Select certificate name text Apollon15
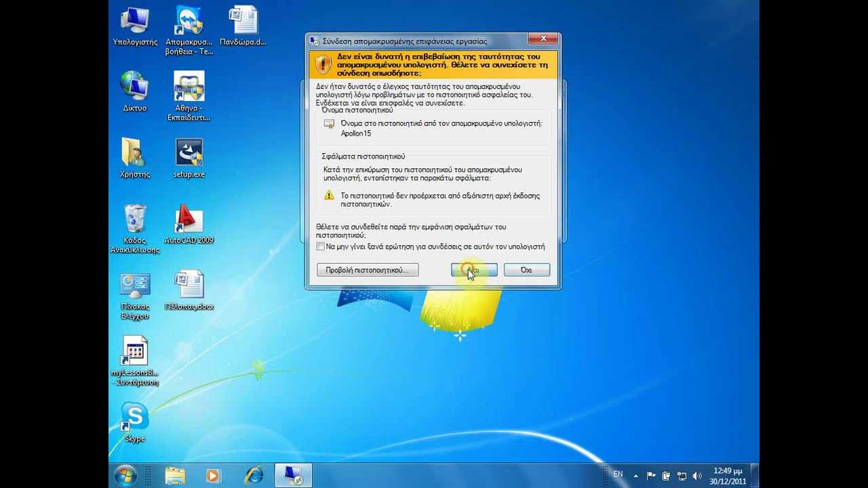The height and width of the screenshot is (488, 868). 355,134
